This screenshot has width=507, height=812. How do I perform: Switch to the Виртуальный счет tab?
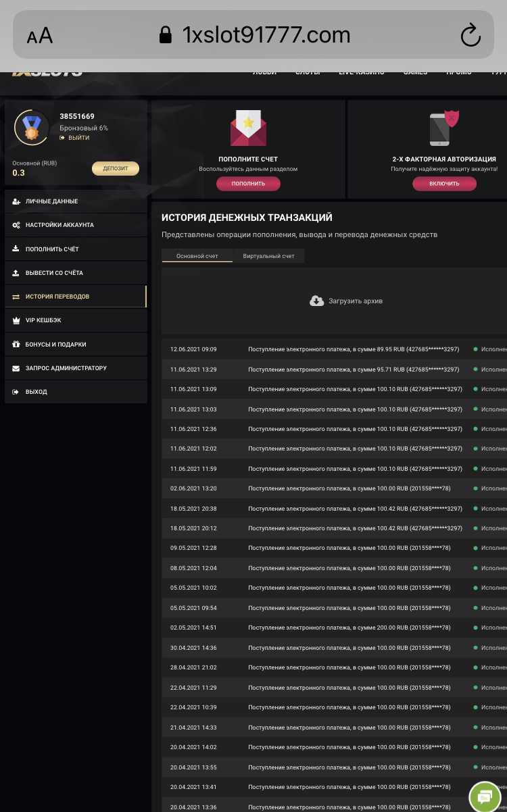[268, 256]
